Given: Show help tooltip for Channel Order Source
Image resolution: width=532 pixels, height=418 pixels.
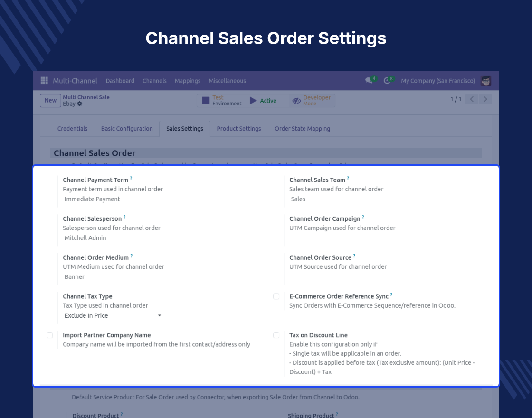Looking at the screenshot, I should pyautogui.click(x=354, y=256).
